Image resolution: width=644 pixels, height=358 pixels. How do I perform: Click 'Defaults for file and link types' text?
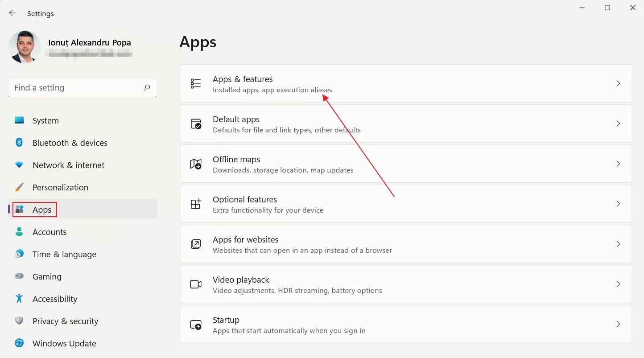tap(287, 130)
